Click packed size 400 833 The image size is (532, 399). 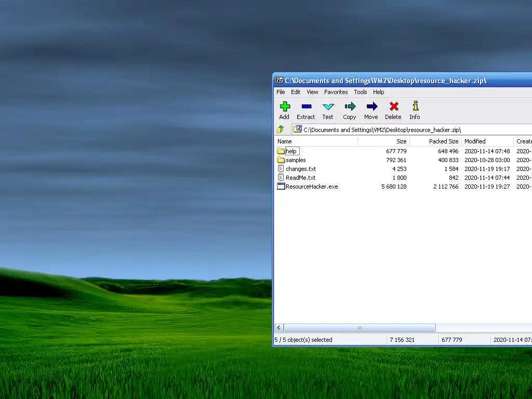(448, 160)
